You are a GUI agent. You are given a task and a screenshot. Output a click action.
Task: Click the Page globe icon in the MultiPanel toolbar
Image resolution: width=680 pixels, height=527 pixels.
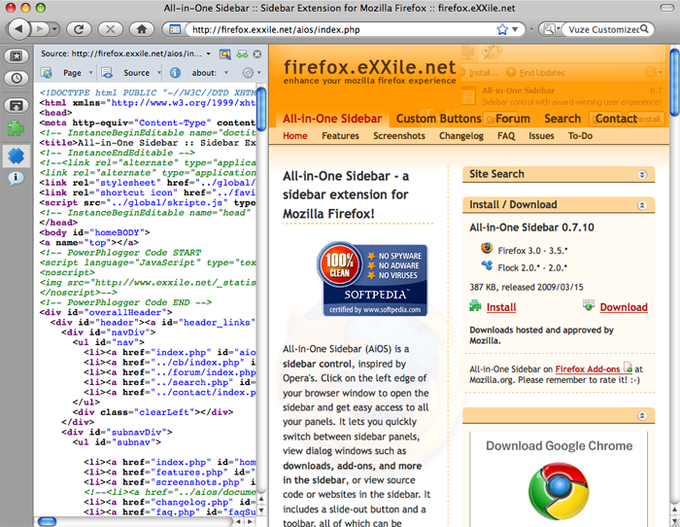coord(46,72)
